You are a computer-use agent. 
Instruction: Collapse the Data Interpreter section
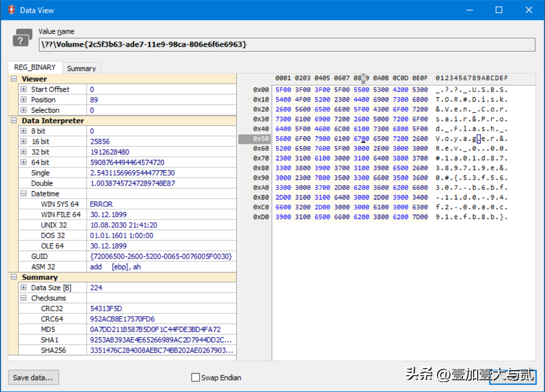(x=14, y=121)
